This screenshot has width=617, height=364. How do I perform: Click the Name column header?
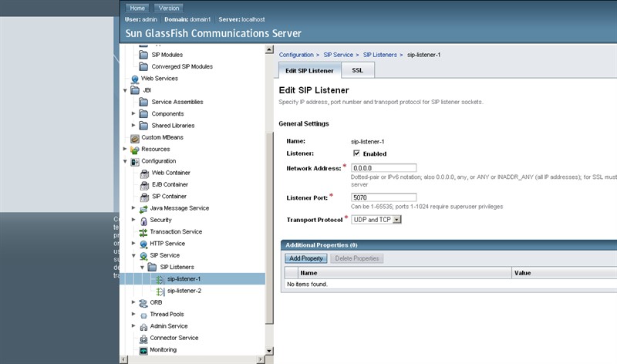404,273
